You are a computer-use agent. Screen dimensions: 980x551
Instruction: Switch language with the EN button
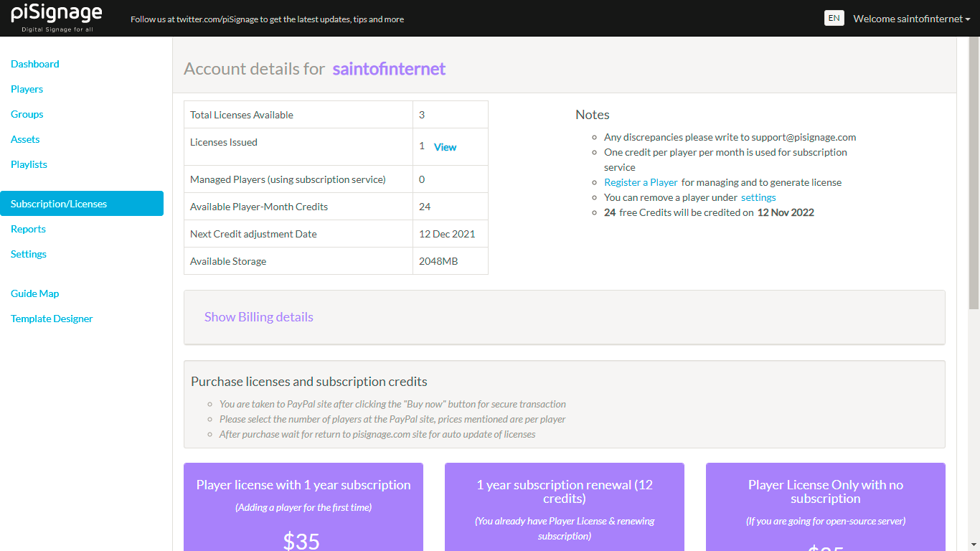[x=834, y=18]
